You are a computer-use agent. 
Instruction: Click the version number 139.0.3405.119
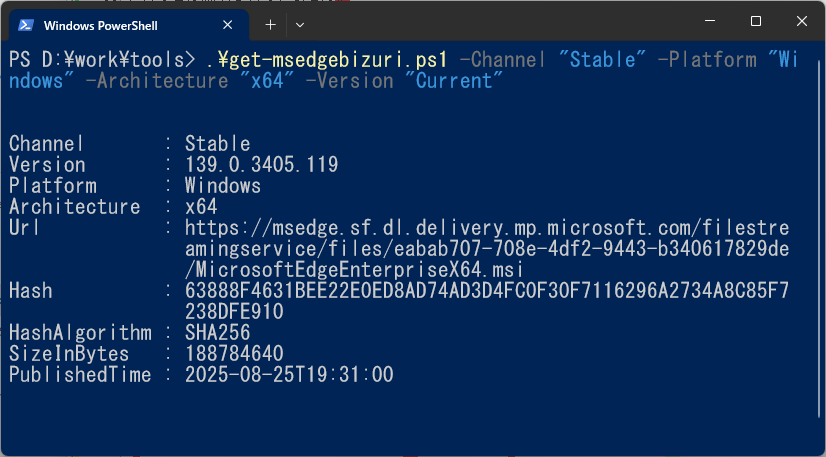(262, 165)
